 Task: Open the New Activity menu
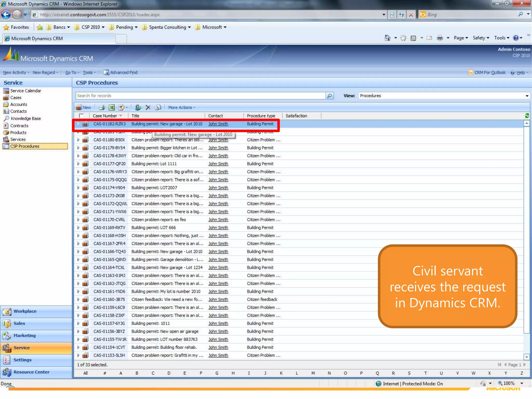[x=16, y=72]
